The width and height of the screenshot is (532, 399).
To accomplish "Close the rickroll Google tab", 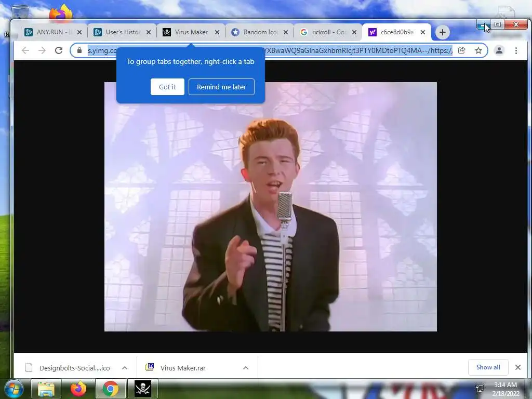I will click(354, 32).
